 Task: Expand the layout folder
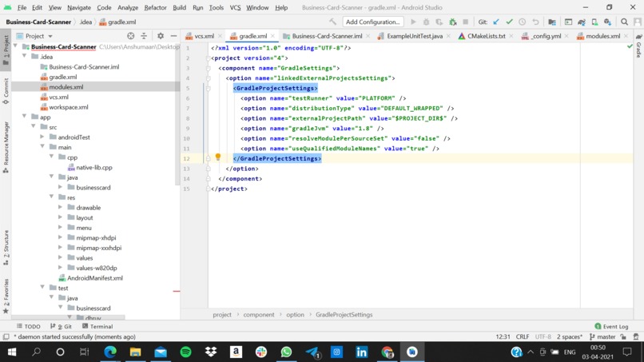coord(61,217)
